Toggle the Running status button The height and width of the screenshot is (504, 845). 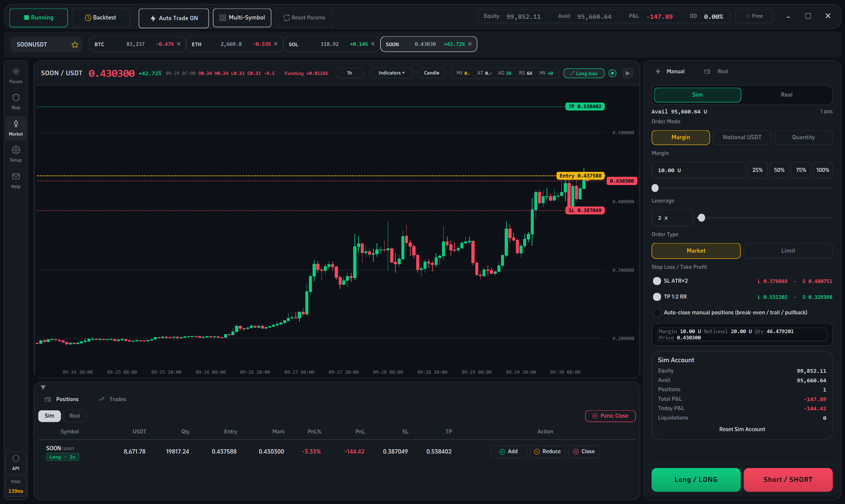[x=38, y=18]
